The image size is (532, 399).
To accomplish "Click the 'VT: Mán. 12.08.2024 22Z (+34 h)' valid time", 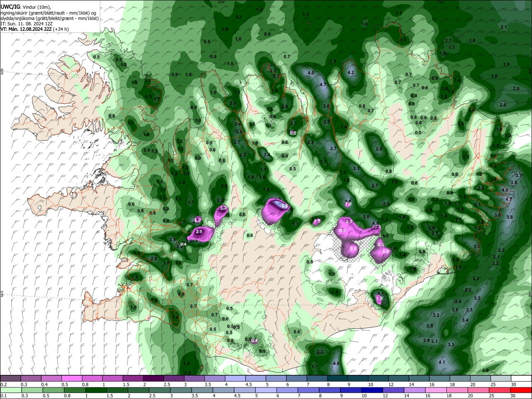I will (x=34, y=29).
